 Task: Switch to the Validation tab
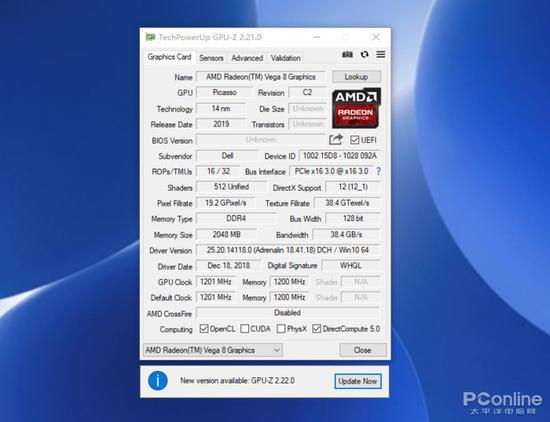[286, 58]
